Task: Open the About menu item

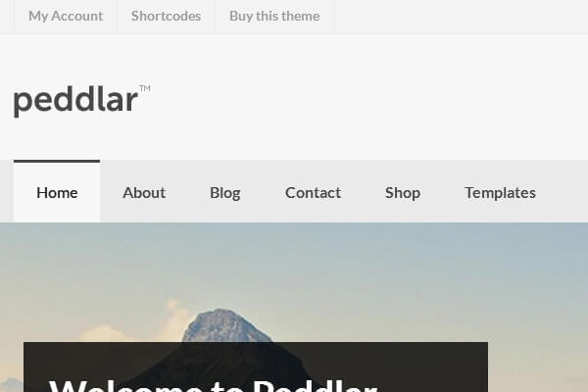Action: (144, 192)
